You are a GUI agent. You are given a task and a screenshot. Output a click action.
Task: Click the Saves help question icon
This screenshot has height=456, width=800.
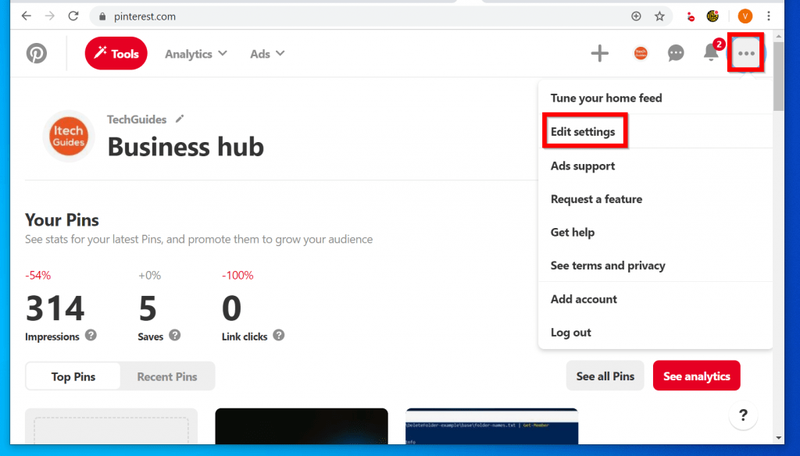tap(174, 335)
